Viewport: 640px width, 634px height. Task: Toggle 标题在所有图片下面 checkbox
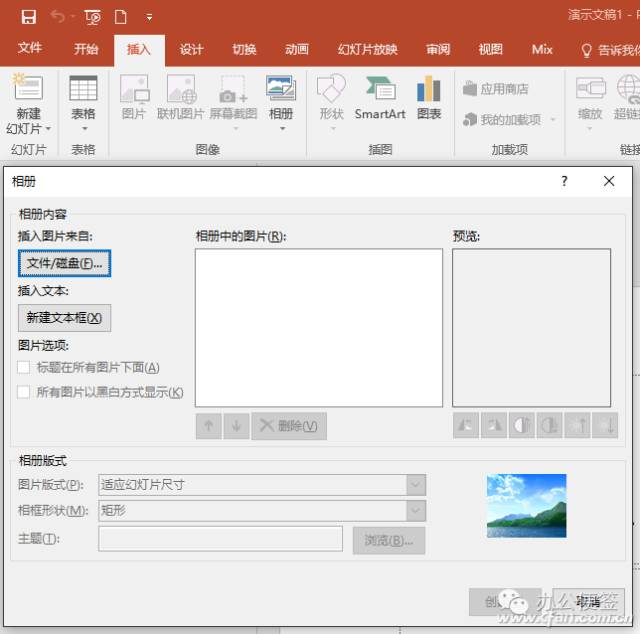(24, 367)
